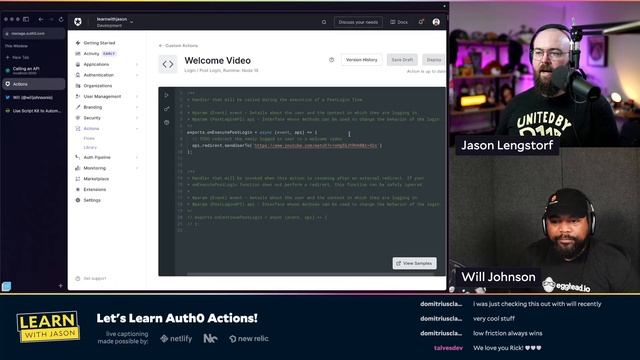The width and height of the screenshot is (640, 360).
Task: Open the Docs link in header
Action: tap(399, 22)
